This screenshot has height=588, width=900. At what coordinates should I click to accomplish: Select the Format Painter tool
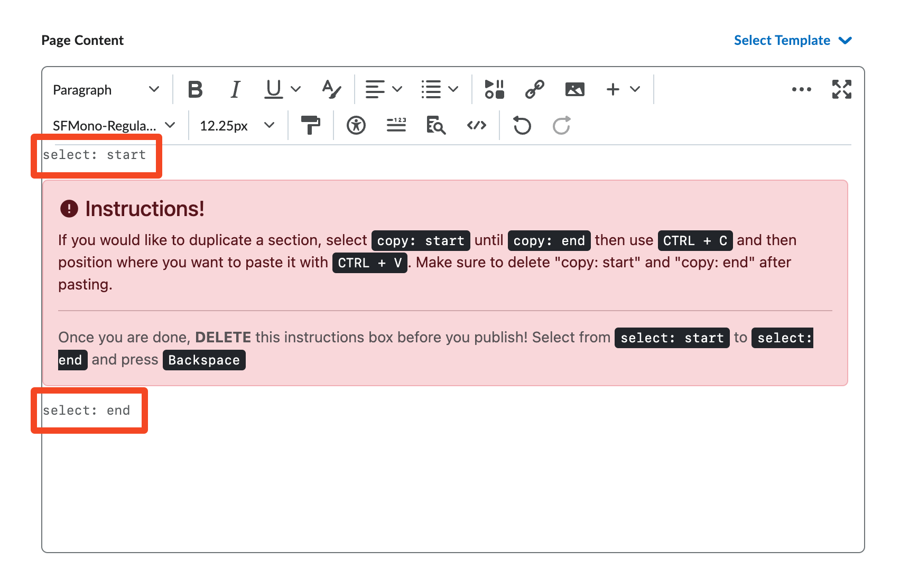pyautogui.click(x=310, y=126)
